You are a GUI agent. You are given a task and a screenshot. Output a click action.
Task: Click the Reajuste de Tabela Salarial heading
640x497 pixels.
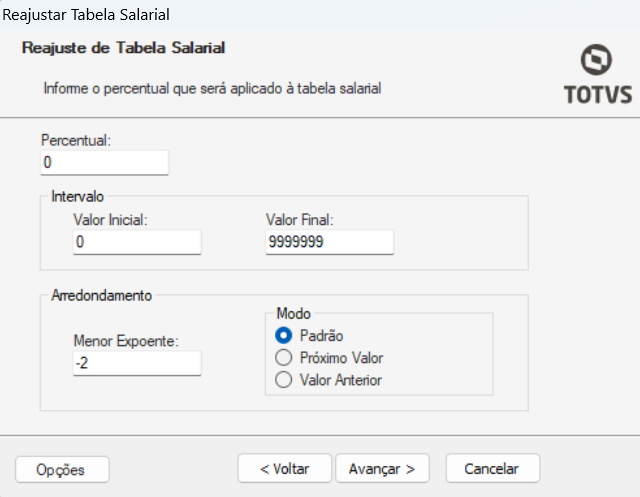click(x=123, y=47)
